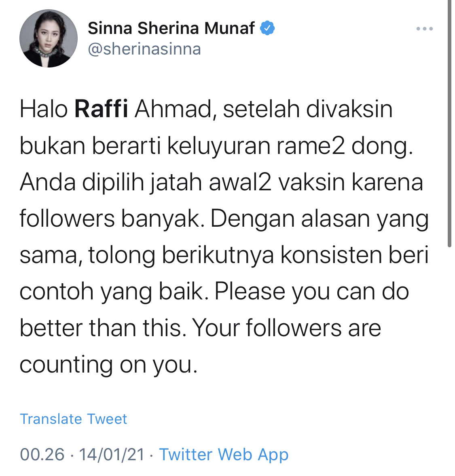Click the blue verified badge
The image size is (455, 476).
[x=267, y=28]
